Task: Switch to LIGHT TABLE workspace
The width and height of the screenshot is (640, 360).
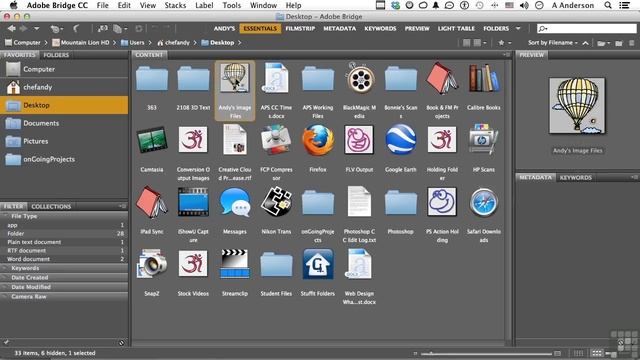Action: pos(456,29)
